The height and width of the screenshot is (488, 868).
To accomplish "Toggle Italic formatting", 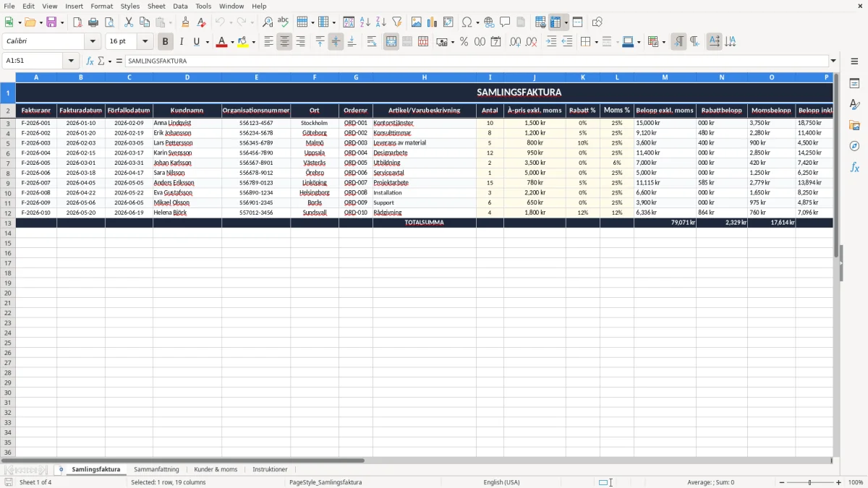I will 181,42.
